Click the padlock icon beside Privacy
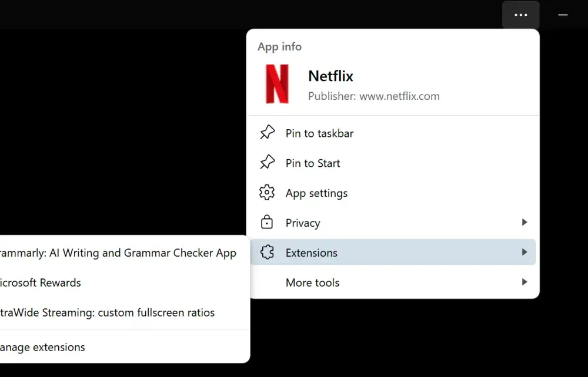588x377 pixels. tap(267, 223)
